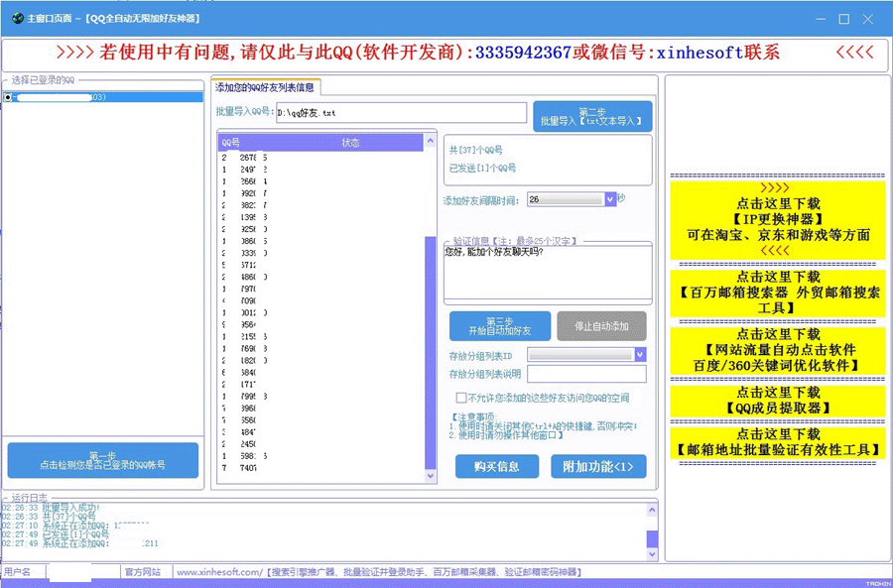This screenshot has width=893, height=588.
Task: Click step three start auto add friends
Action: (500, 326)
